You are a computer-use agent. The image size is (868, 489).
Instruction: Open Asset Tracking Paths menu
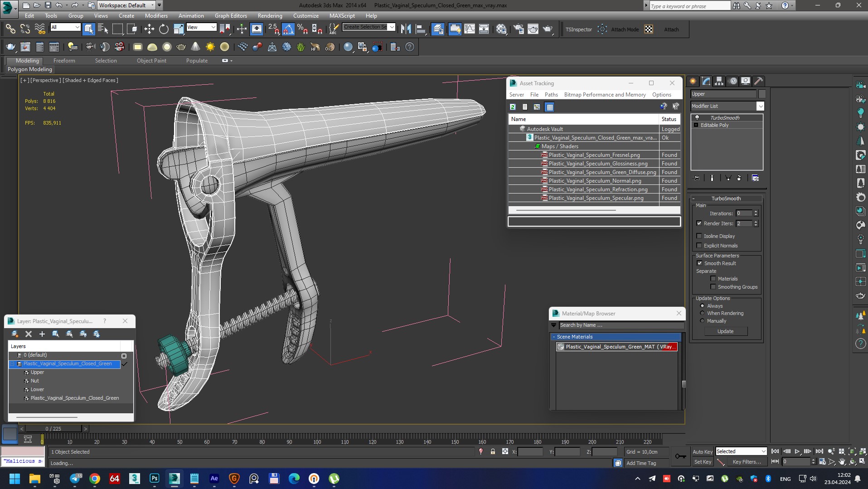[551, 95]
